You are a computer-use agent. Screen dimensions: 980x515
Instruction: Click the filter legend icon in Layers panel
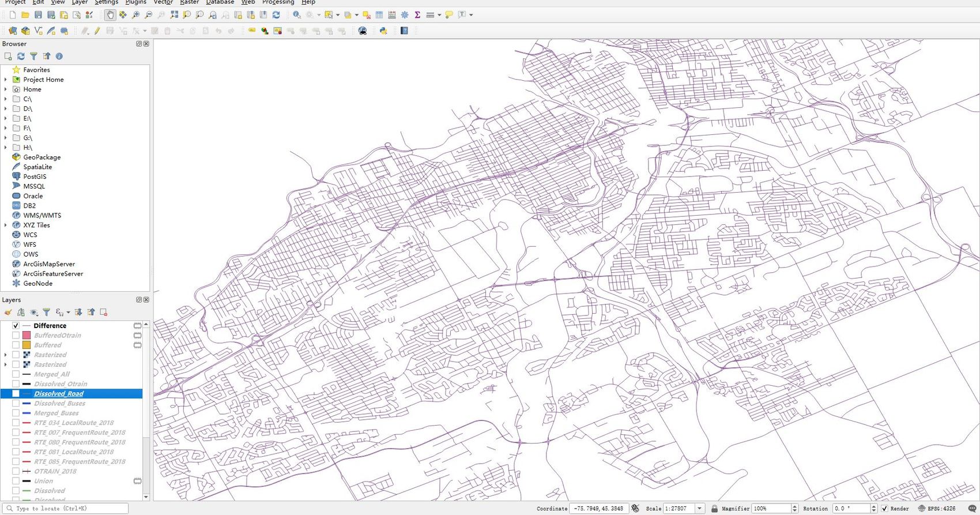point(47,312)
